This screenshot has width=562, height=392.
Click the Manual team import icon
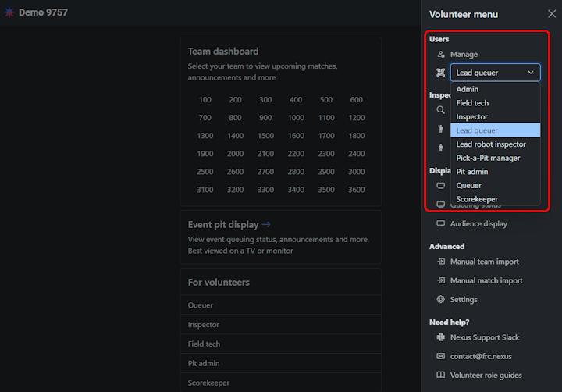[441, 262]
